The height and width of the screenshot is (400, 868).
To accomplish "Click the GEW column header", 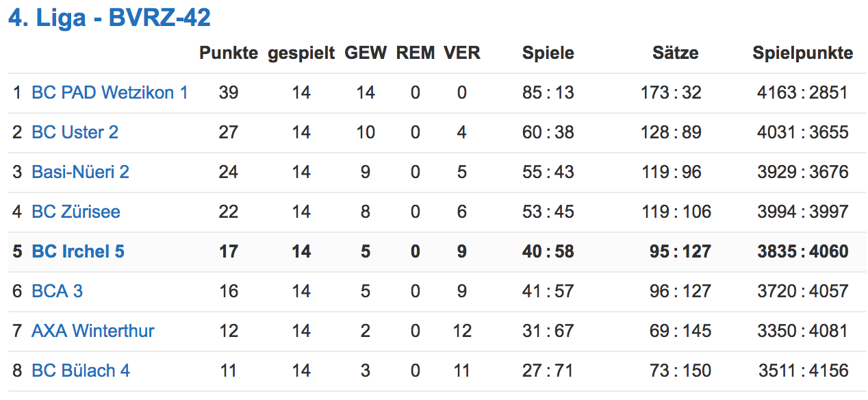I will pos(366,53).
